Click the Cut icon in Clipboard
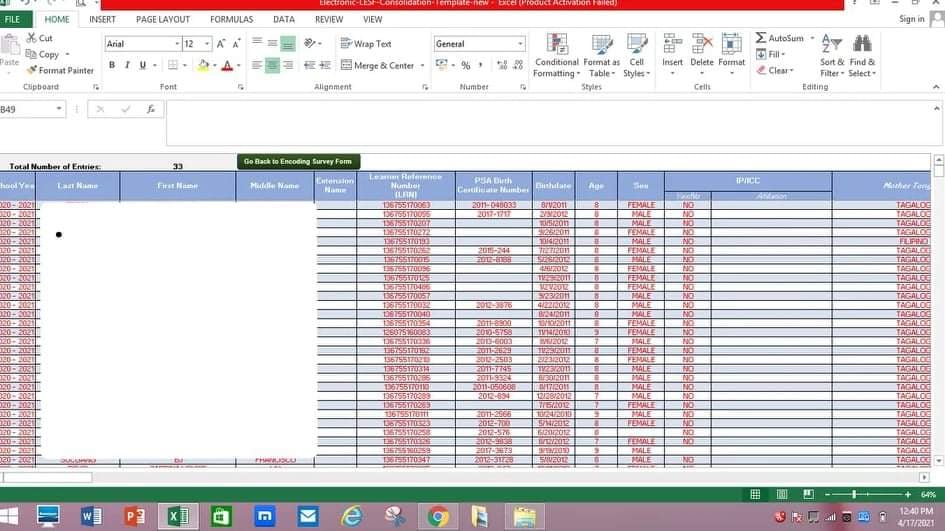The image size is (945, 531). coord(31,38)
